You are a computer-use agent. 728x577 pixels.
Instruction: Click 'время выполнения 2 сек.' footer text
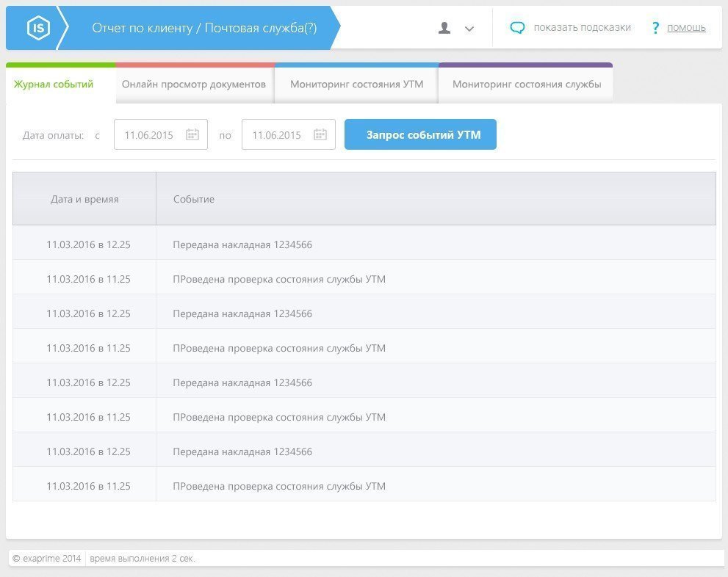tap(142, 559)
